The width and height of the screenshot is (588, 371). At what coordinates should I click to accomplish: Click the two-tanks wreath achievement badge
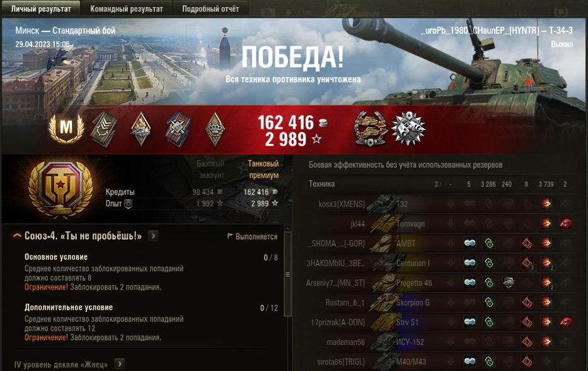pyautogui.click(x=371, y=129)
